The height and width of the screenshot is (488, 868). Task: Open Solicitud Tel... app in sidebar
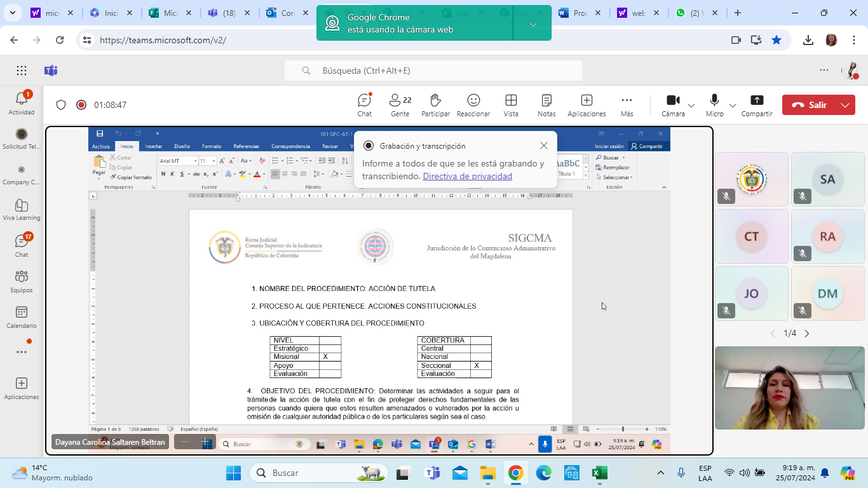[22, 139]
